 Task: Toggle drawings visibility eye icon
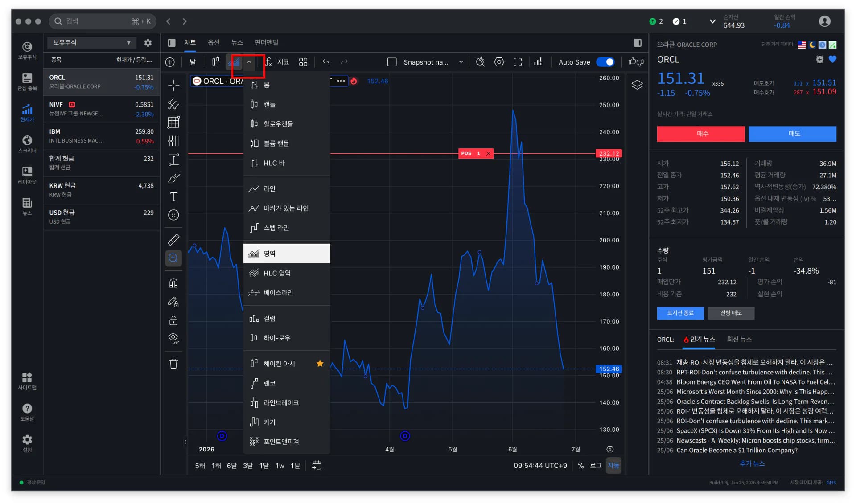pos(173,339)
